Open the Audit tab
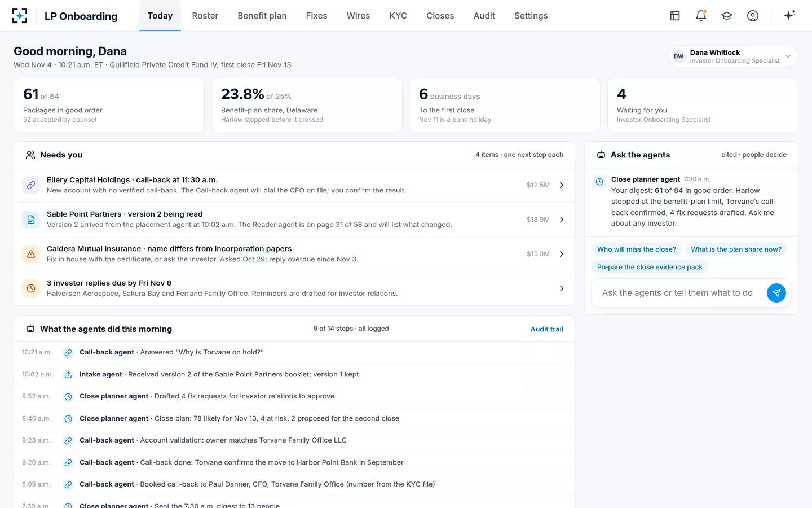Image resolution: width=812 pixels, height=508 pixels. (484, 16)
